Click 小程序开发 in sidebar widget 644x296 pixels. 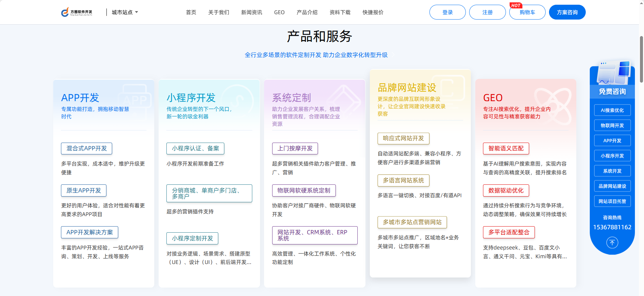point(612,156)
